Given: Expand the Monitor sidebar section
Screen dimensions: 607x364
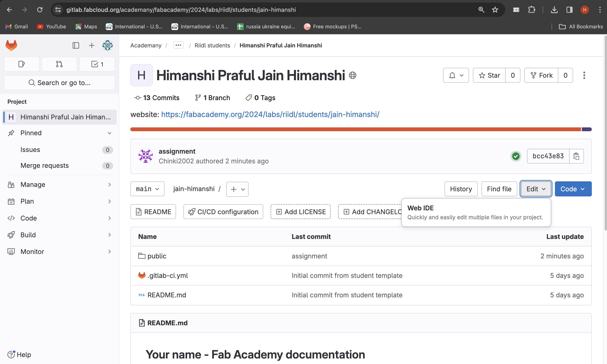Looking at the screenshot, I should pyautogui.click(x=59, y=251).
